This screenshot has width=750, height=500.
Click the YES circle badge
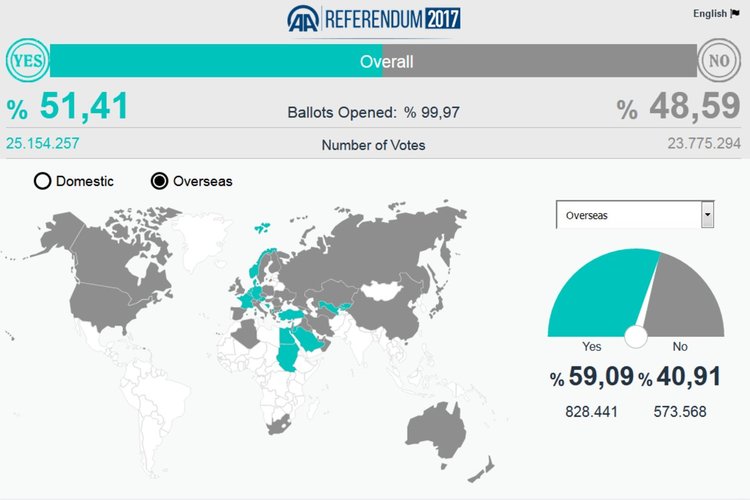[x=26, y=61]
